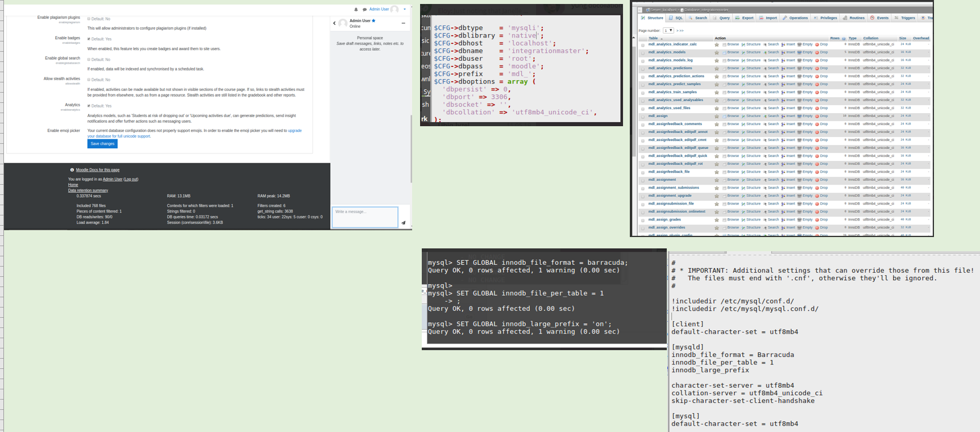
Task: Select mdl_analytics_indicator_calc row checkbox
Action: click(x=643, y=45)
